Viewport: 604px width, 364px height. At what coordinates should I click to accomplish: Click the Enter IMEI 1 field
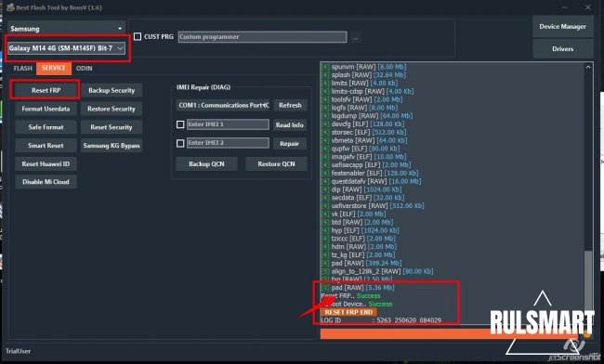tap(228, 124)
